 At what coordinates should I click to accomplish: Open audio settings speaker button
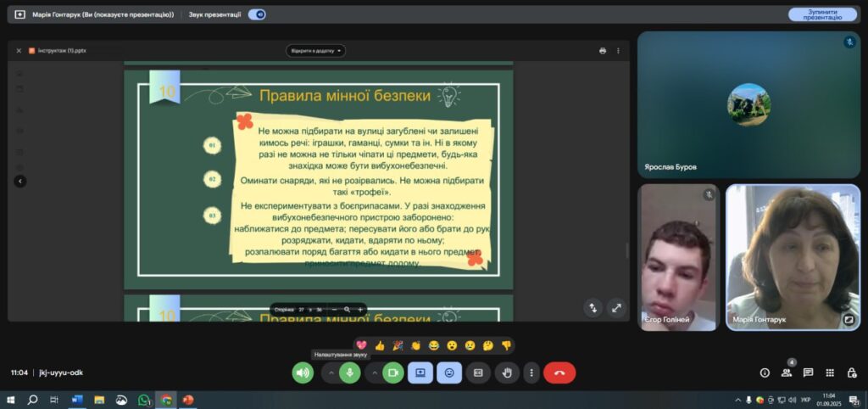click(x=303, y=373)
